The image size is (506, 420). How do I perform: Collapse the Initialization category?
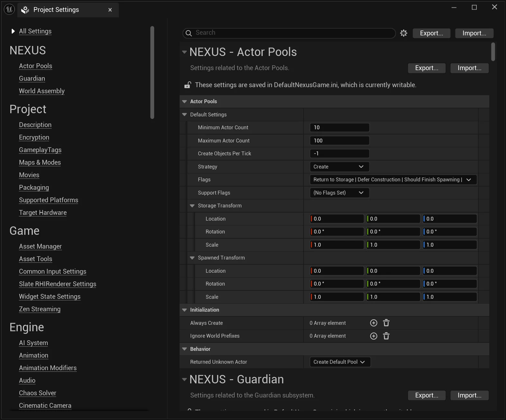tap(184, 310)
